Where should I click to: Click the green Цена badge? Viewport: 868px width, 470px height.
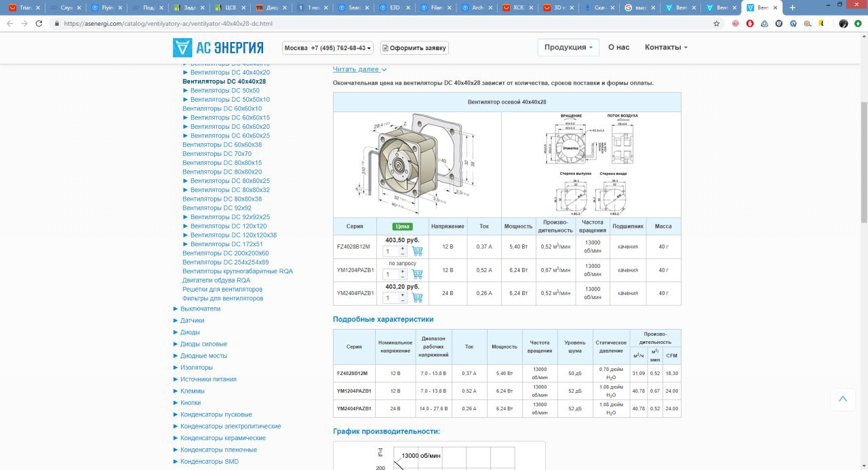pos(403,226)
